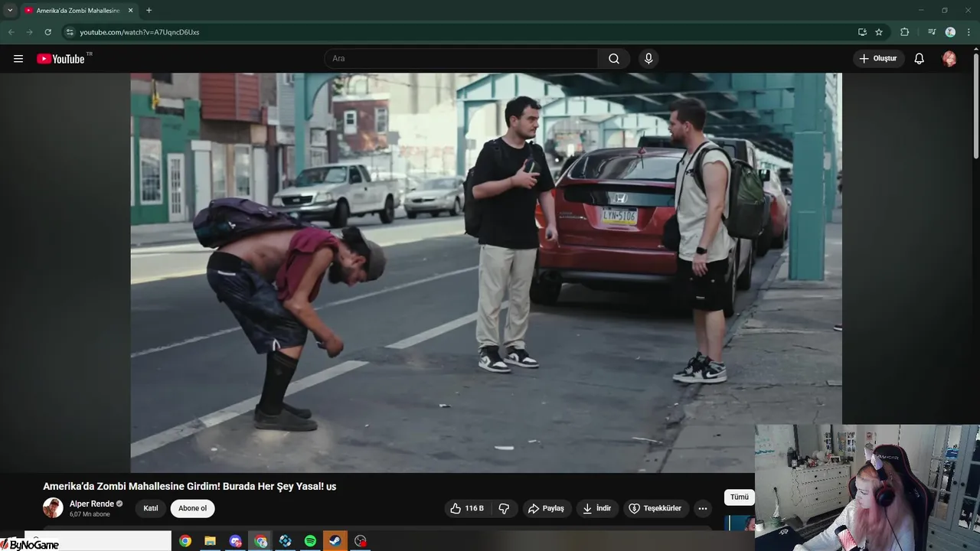View site information icon in address bar
Image resolution: width=980 pixels, height=551 pixels.
(x=70, y=32)
